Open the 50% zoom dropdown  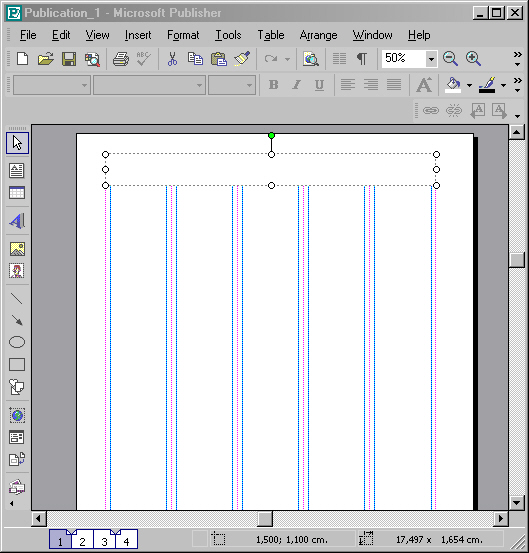(x=431, y=59)
